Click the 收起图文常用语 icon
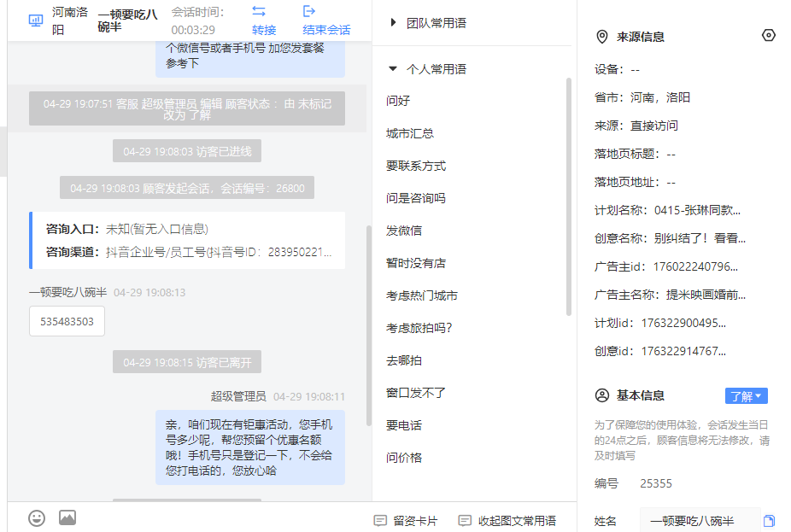The image size is (791, 532). (465, 520)
